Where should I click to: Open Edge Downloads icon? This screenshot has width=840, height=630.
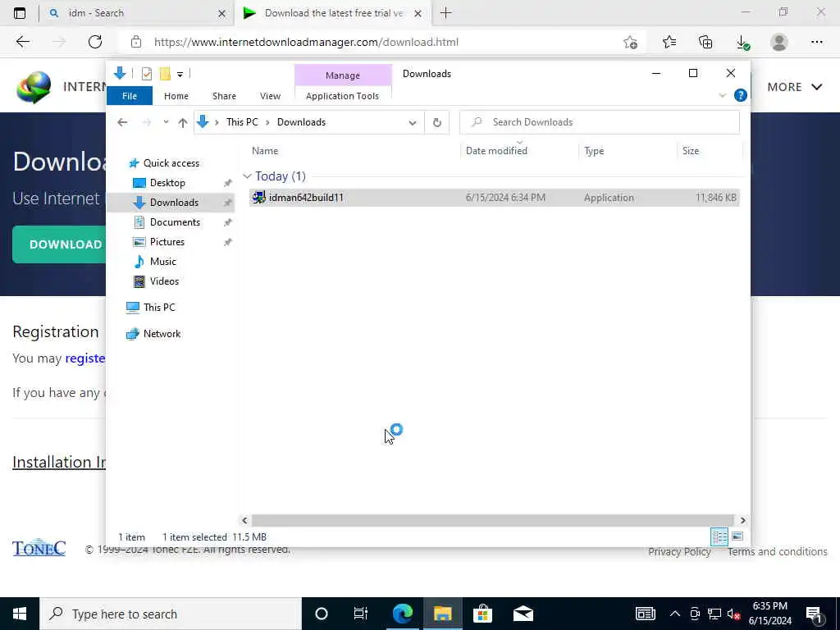pos(742,42)
